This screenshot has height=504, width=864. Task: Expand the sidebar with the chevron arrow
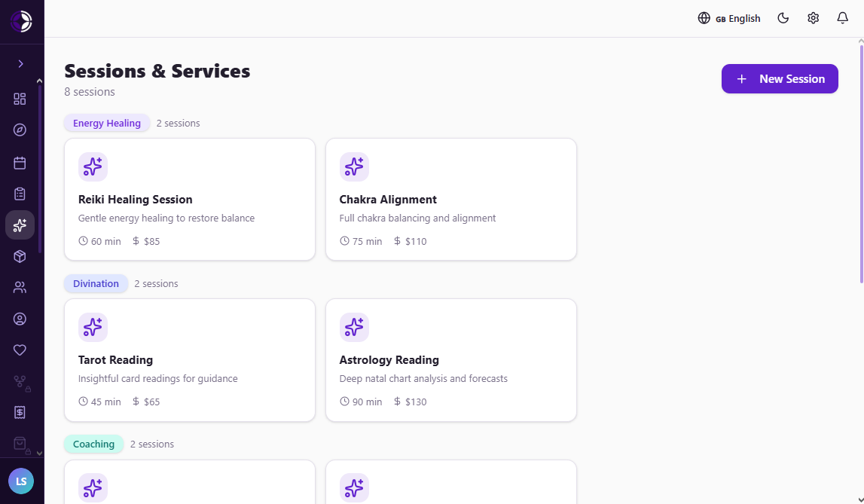[x=20, y=64]
